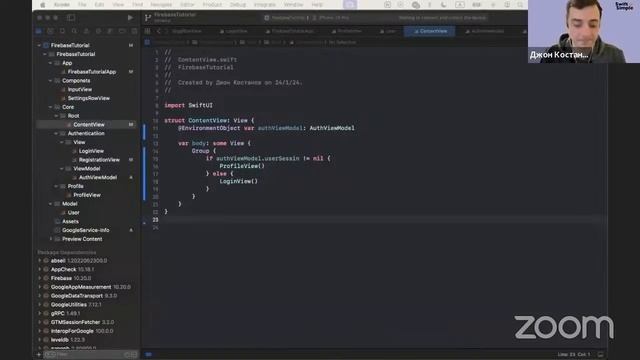Collapse the Authentication group
The width and height of the screenshot is (640, 360).
click(56, 133)
